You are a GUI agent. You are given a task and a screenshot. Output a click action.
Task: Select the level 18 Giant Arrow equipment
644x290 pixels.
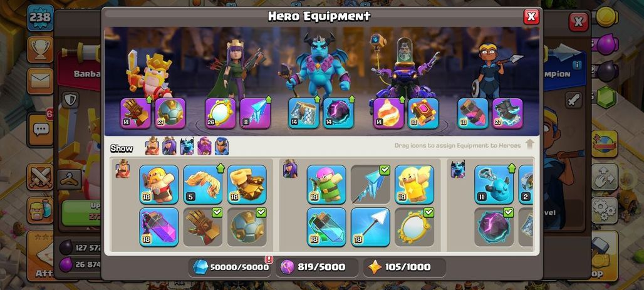370,227
